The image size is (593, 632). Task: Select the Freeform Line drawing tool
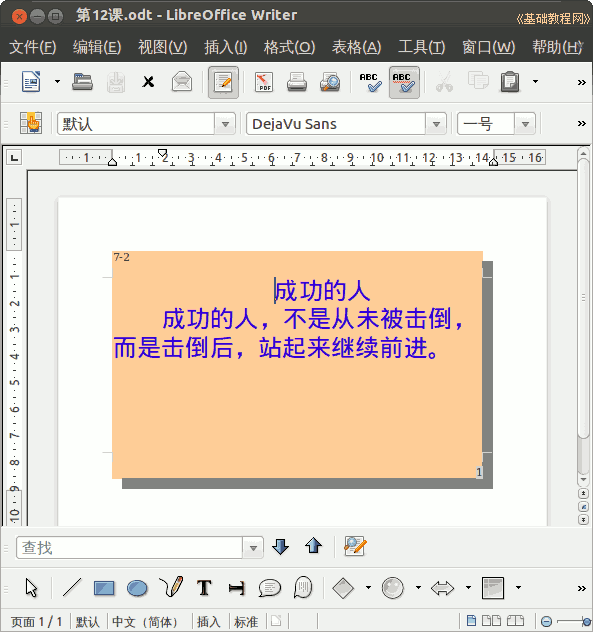coord(171,587)
